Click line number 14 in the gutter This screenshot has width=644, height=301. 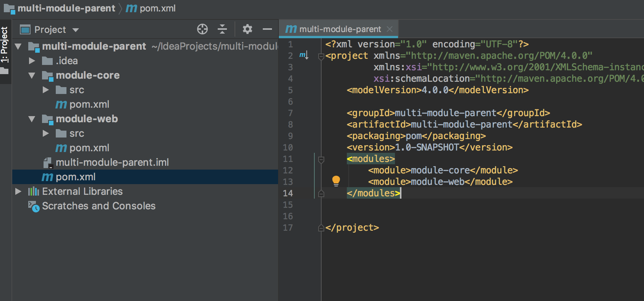[288, 193]
